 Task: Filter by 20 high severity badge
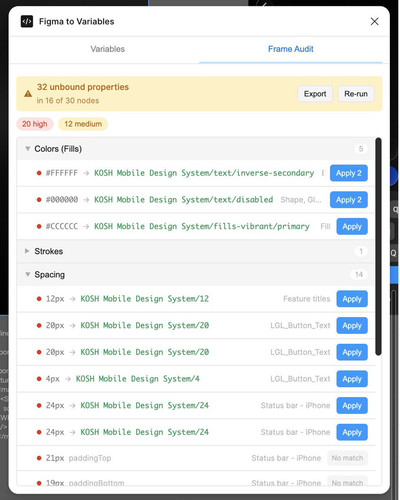[x=35, y=124]
